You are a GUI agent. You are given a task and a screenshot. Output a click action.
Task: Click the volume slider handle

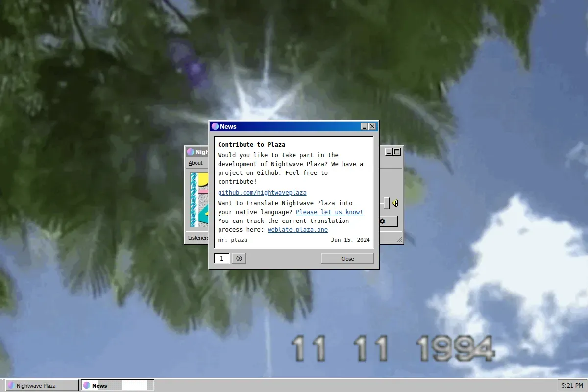click(x=386, y=203)
